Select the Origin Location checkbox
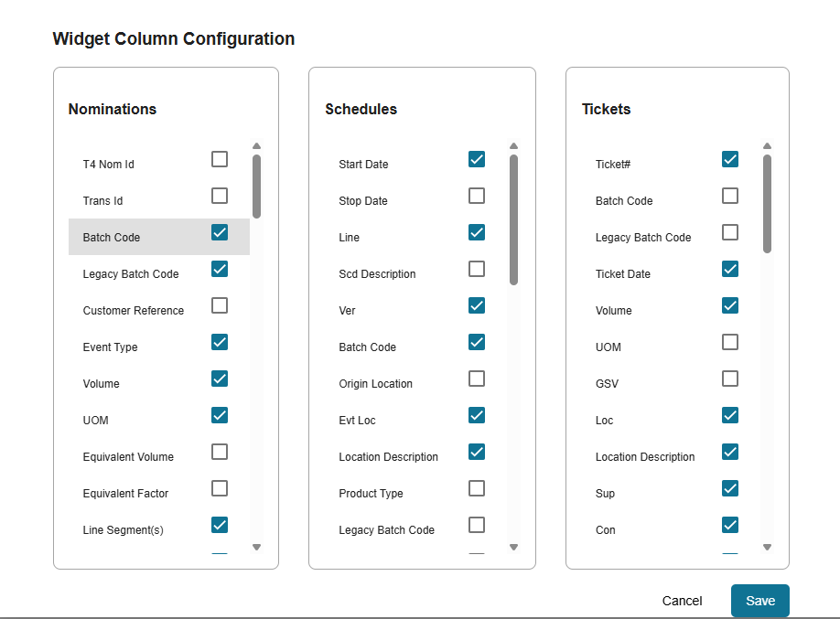The image size is (840, 619). tap(477, 379)
